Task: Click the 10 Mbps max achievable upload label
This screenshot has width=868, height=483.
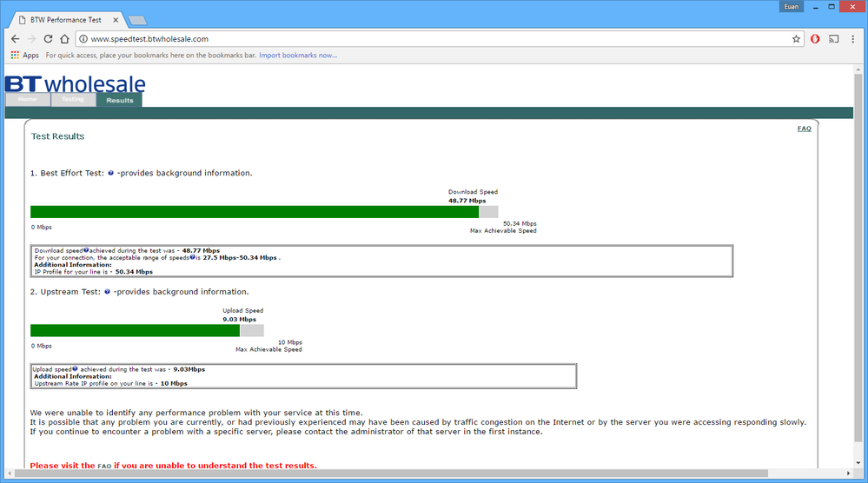Action: pos(290,342)
